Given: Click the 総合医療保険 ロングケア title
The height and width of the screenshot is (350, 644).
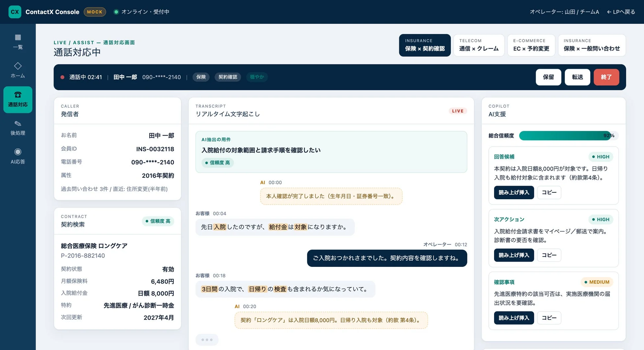Looking at the screenshot, I should point(94,246).
